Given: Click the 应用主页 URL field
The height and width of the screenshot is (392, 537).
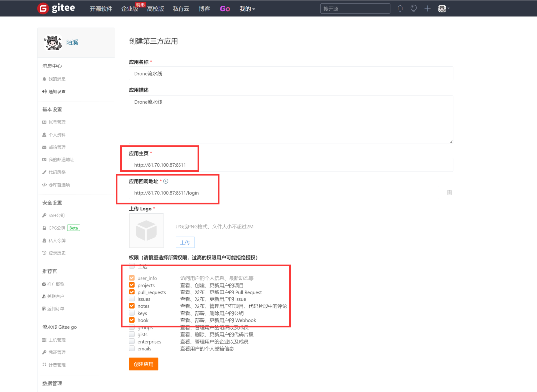Looking at the screenshot, I should coord(291,165).
